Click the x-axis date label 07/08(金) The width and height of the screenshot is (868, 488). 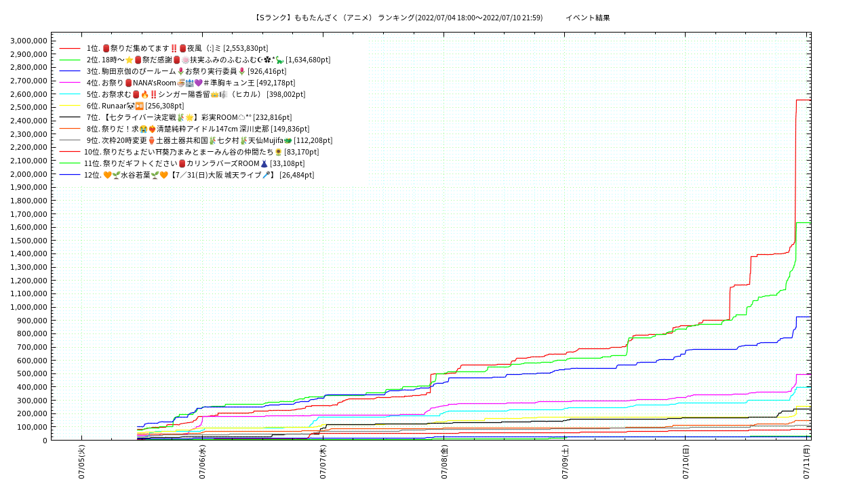coord(443,462)
